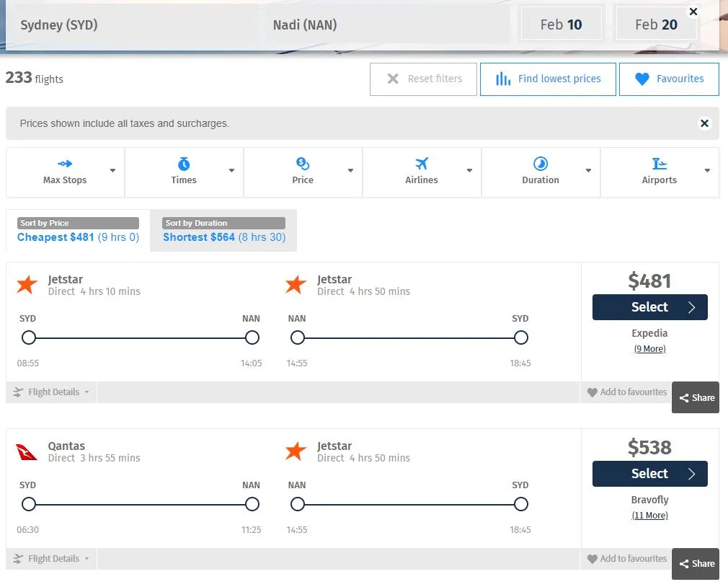Add the $481 flight to favourites

click(x=626, y=392)
